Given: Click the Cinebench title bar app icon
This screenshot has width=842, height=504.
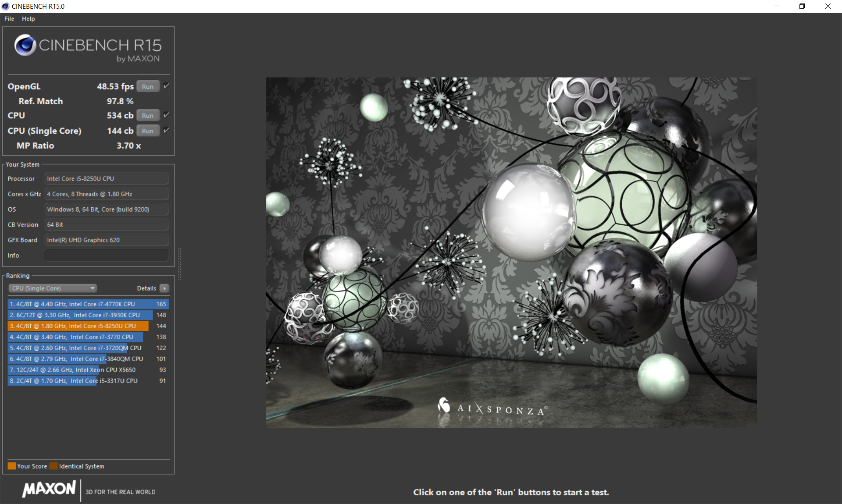Looking at the screenshot, I should pos(5,6).
